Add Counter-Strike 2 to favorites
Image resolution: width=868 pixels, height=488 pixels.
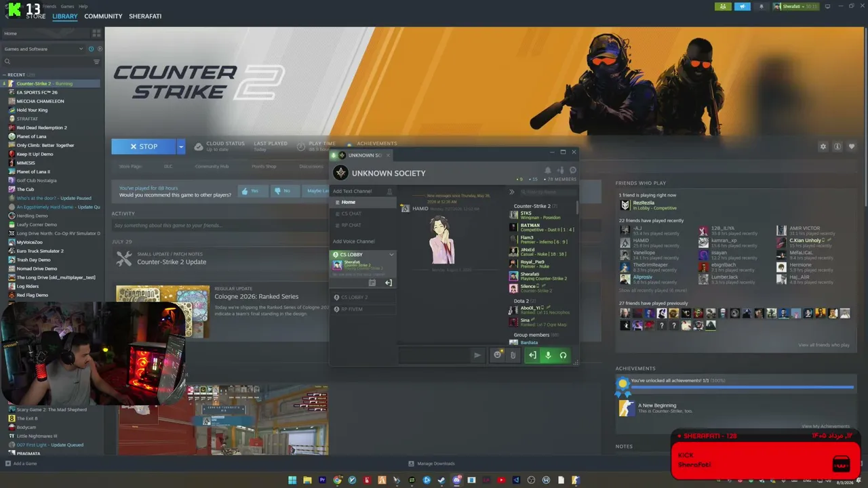tap(852, 146)
